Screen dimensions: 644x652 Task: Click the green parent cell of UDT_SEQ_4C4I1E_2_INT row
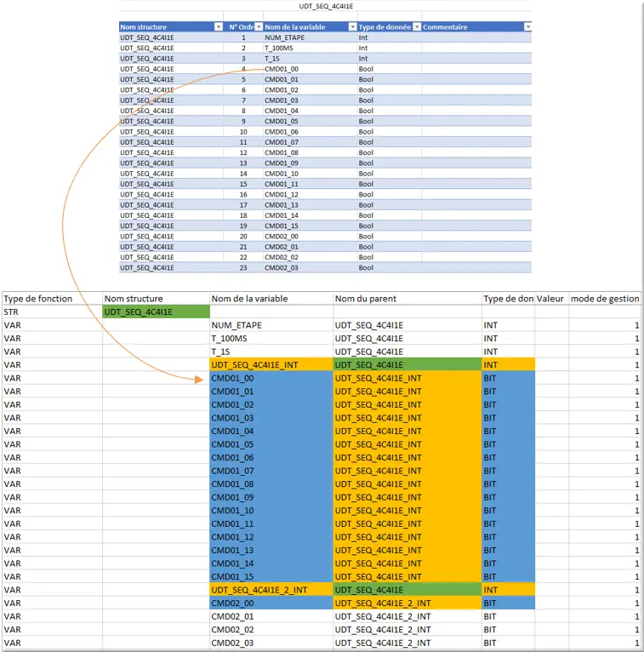[407, 590]
